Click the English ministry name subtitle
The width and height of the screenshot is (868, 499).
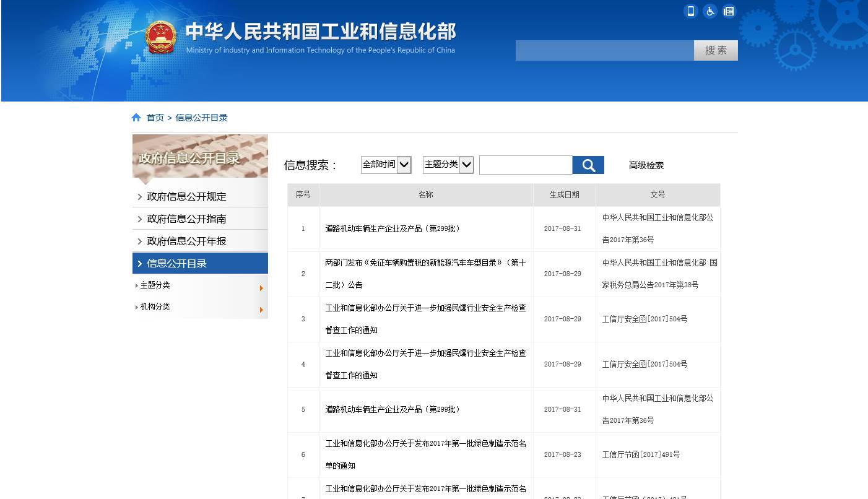pos(320,50)
